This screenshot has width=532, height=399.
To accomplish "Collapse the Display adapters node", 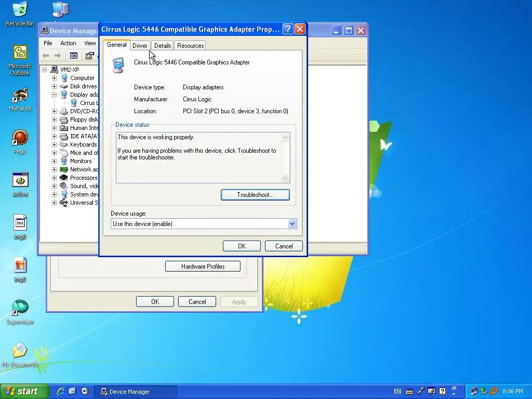I will click(54, 95).
